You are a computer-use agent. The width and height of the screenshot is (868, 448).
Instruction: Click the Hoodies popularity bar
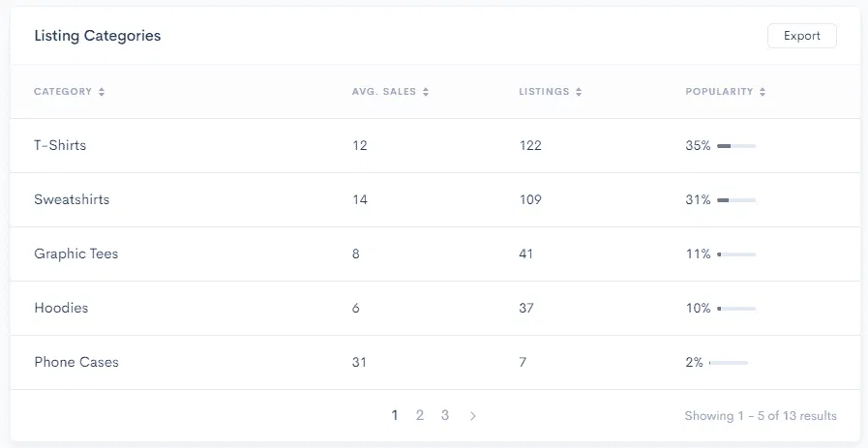(x=736, y=309)
